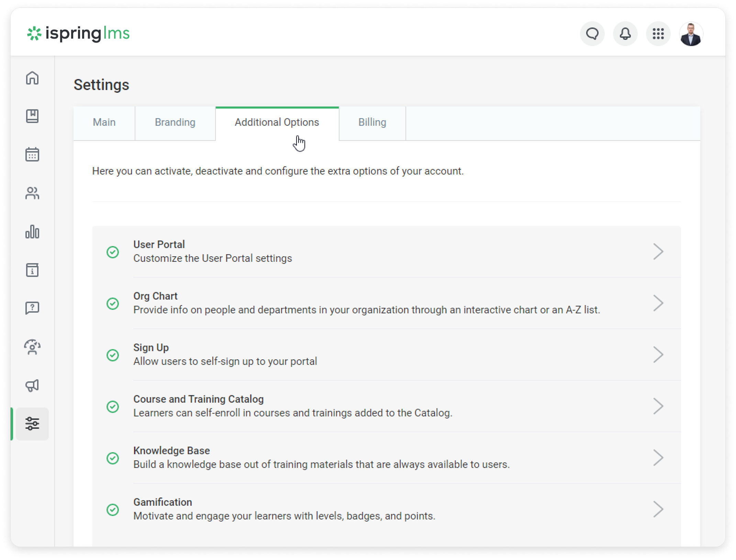This screenshot has height=560, width=736.
Task: Open the Calendar icon in sidebar
Action: (x=32, y=154)
